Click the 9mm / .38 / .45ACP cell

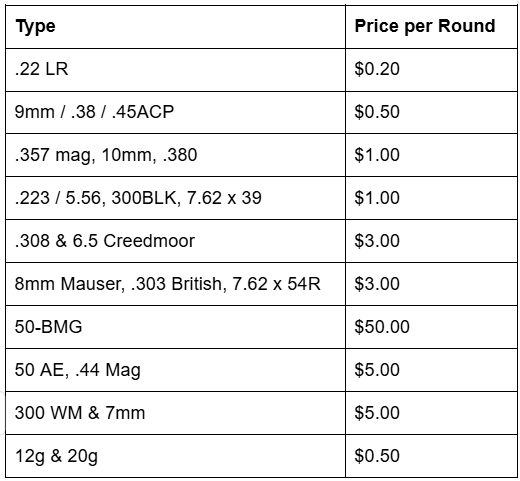click(x=175, y=112)
